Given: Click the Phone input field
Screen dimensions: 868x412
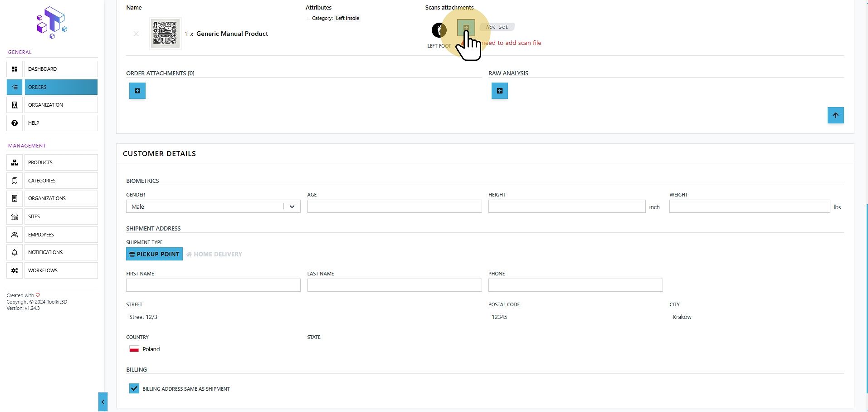Looking at the screenshot, I should 575,285.
